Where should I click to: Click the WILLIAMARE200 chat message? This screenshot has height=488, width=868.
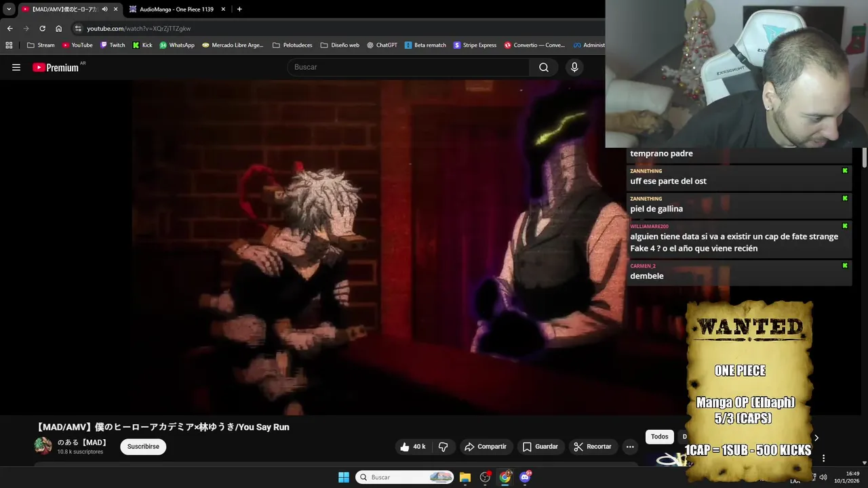[x=739, y=239]
